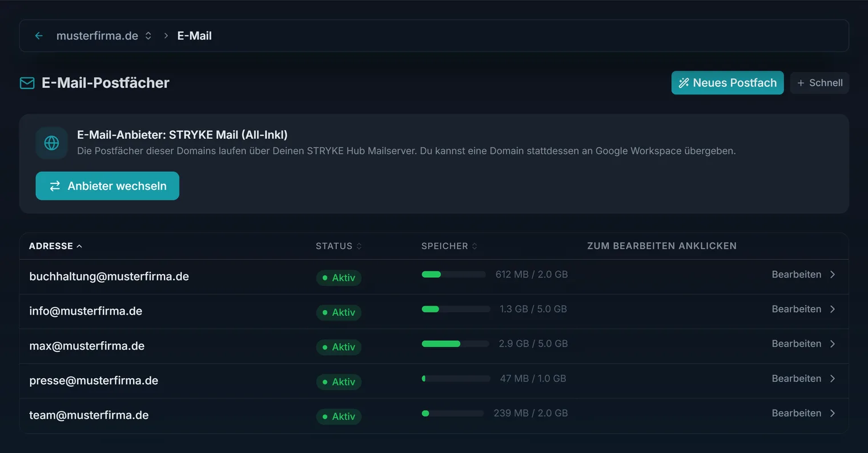Click Aktiv status badge for info@musterfirma.de
Screen dimensions: 868x453
pyautogui.click(x=339, y=312)
